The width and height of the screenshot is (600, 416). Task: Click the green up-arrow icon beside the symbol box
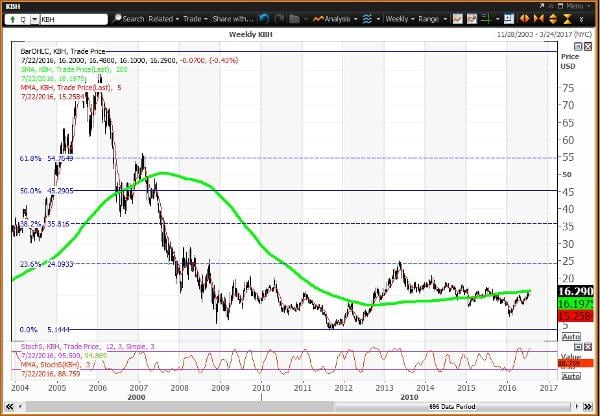click(x=12, y=19)
